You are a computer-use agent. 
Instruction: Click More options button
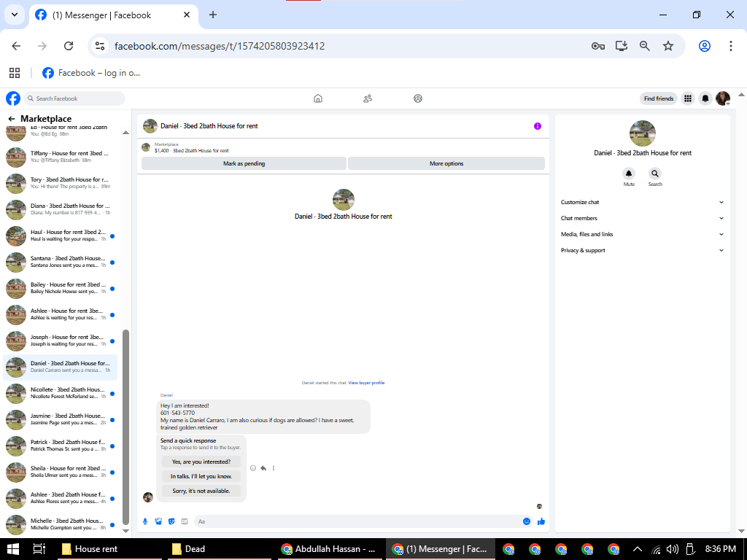tap(446, 163)
